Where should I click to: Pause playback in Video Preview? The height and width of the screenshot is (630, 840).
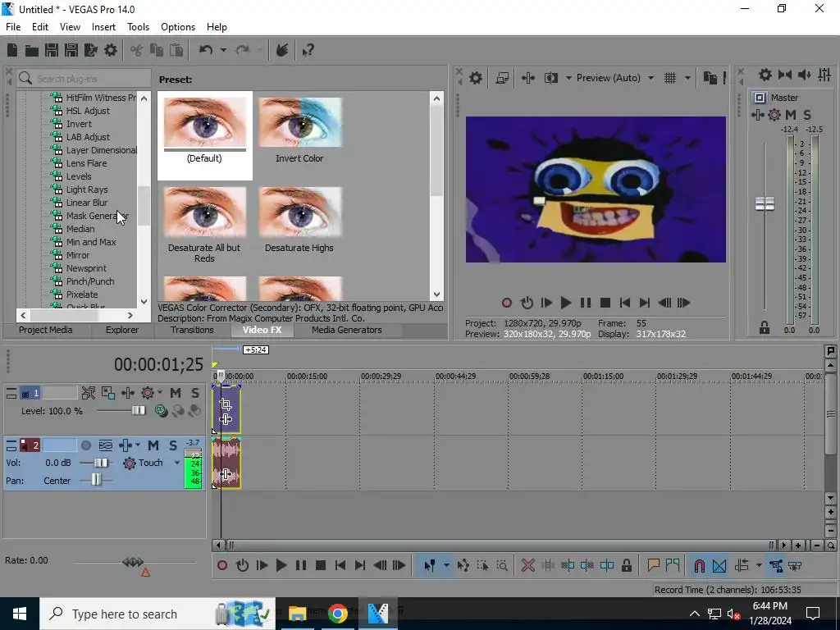585,304
